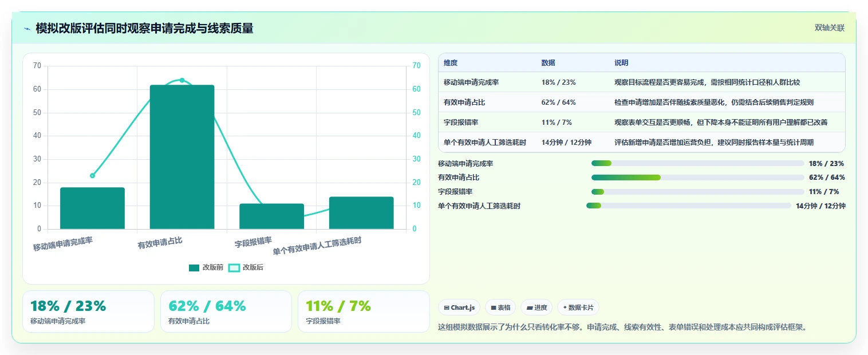Click the 双轴关联 label in the header

[x=830, y=28]
